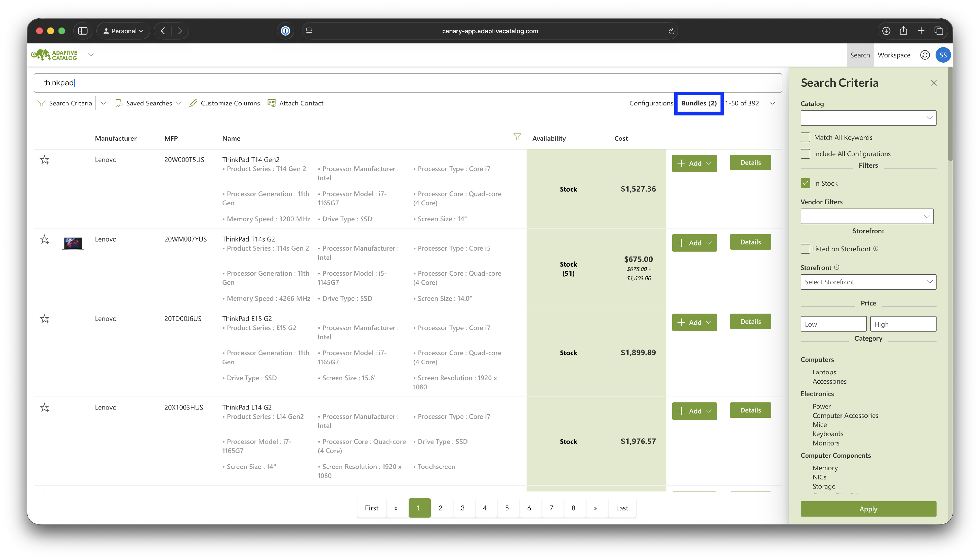Close the Search Criteria panel
The width and height of the screenshot is (980, 560).
pos(933,83)
